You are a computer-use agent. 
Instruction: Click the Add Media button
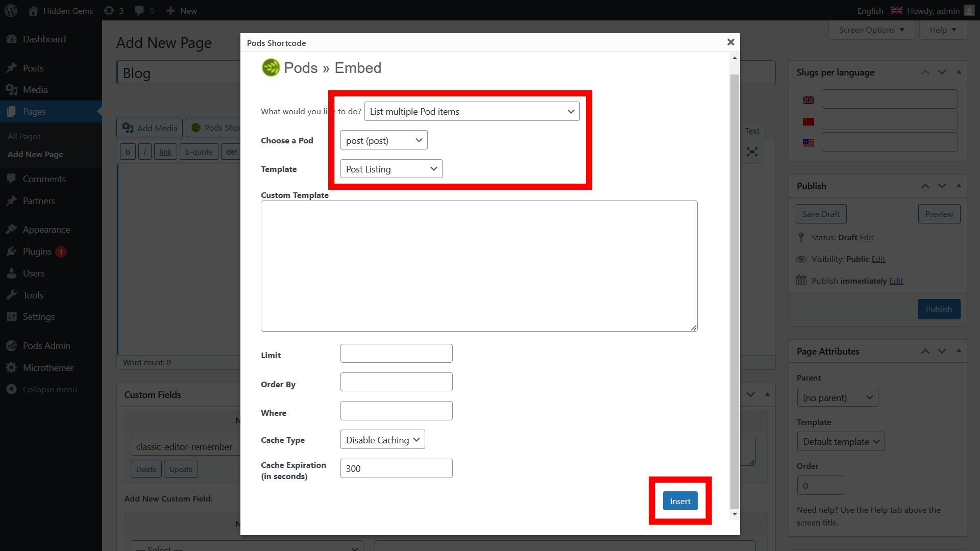(x=150, y=128)
